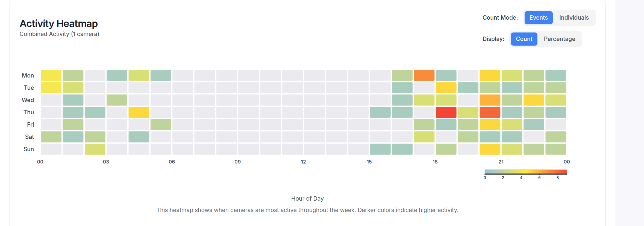Screen dimensions: 644x226
Task: Click the Combined Activity subtitle text
Action: point(59,34)
